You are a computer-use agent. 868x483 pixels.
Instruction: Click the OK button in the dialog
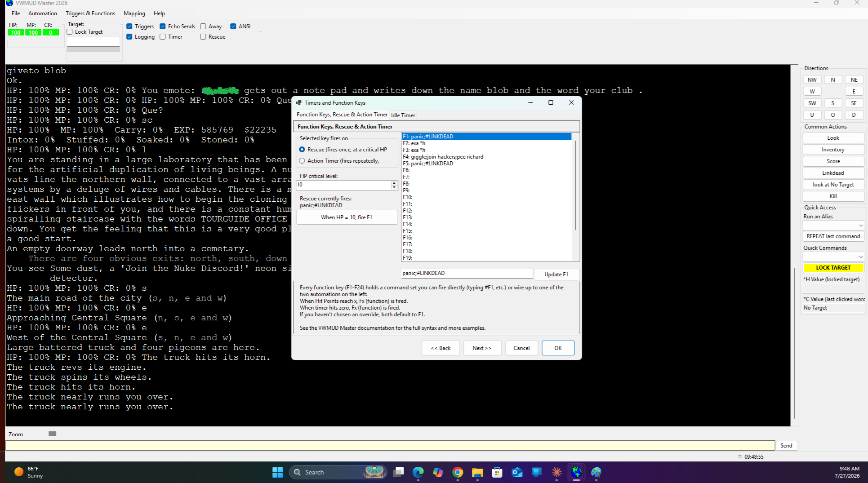click(558, 348)
